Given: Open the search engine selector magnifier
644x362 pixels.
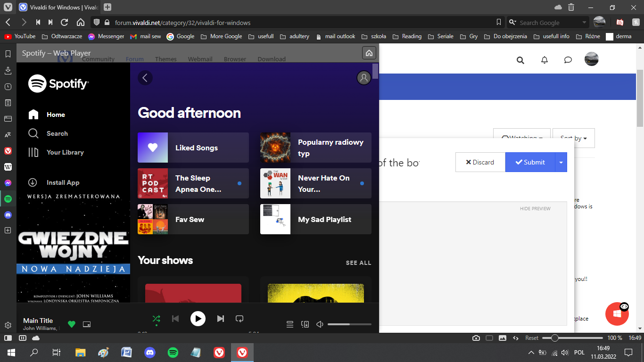Looking at the screenshot, I should 513,22.
